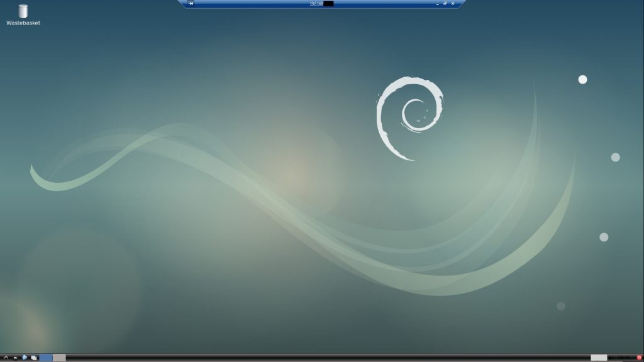Viewport: 644px width, 362px height.
Task: Switch to the second grey workspace in the pager
Action: click(x=59, y=358)
